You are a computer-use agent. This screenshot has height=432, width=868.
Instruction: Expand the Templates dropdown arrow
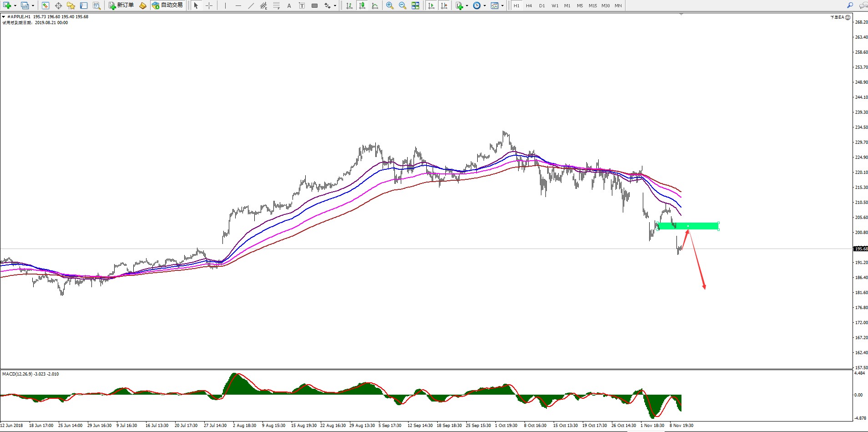[x=502, y=6]
